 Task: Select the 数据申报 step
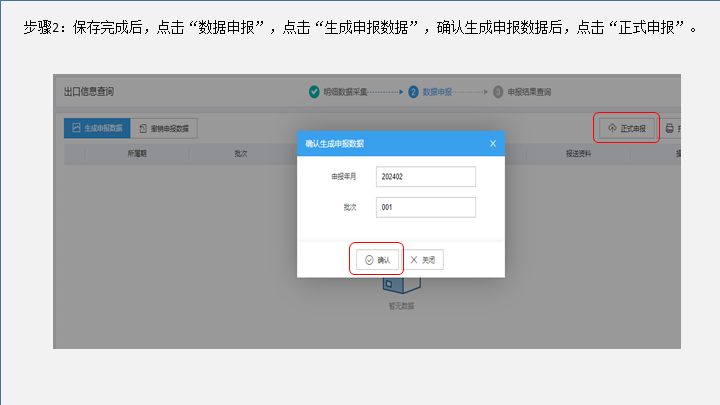(437, 92)
